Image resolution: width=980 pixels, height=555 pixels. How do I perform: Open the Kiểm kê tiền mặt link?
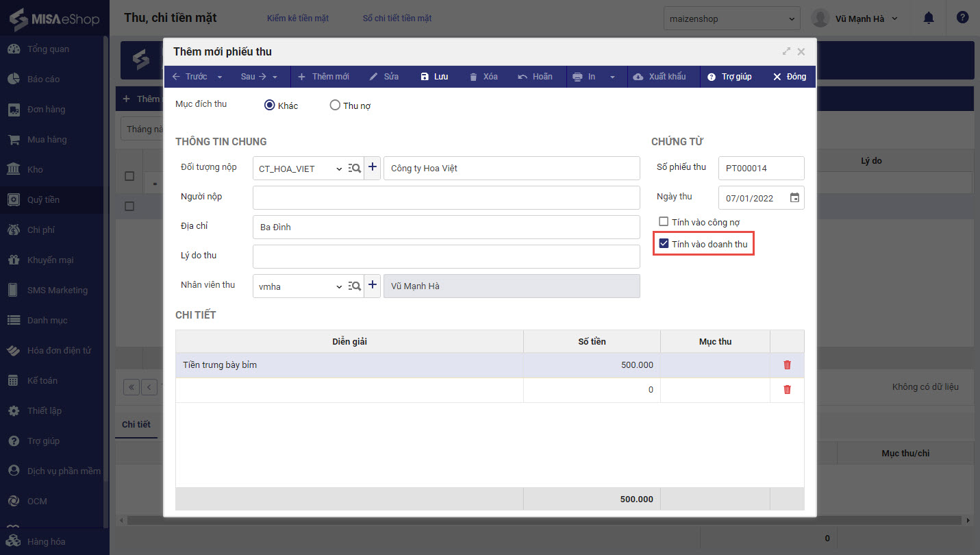[x=298, y=18]
